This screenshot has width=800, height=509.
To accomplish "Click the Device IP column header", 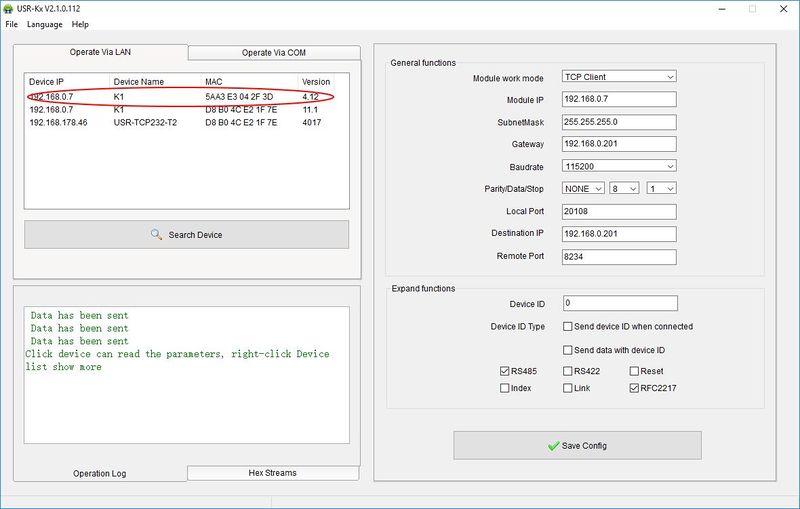I will [x=67, y=82].
